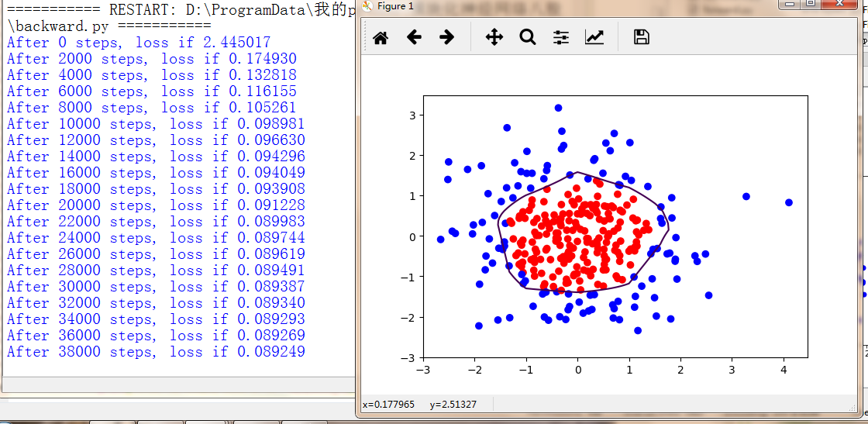Viewport: 868px width, 424px height.
Task: Click 'After 34000 steps' loss line
Action: pos(156,319)
